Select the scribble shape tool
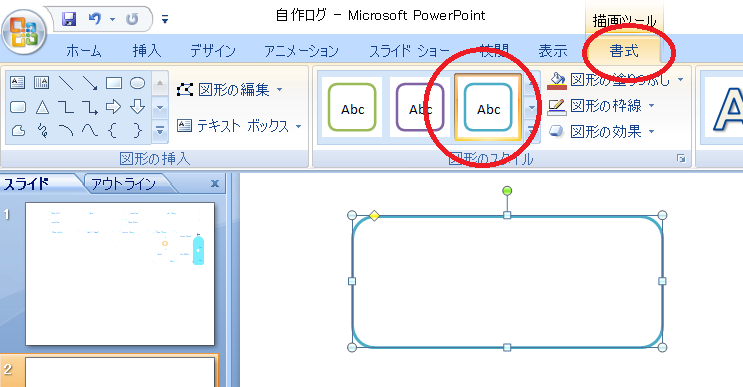Screen dimensions: 743x387 (42, 130)
